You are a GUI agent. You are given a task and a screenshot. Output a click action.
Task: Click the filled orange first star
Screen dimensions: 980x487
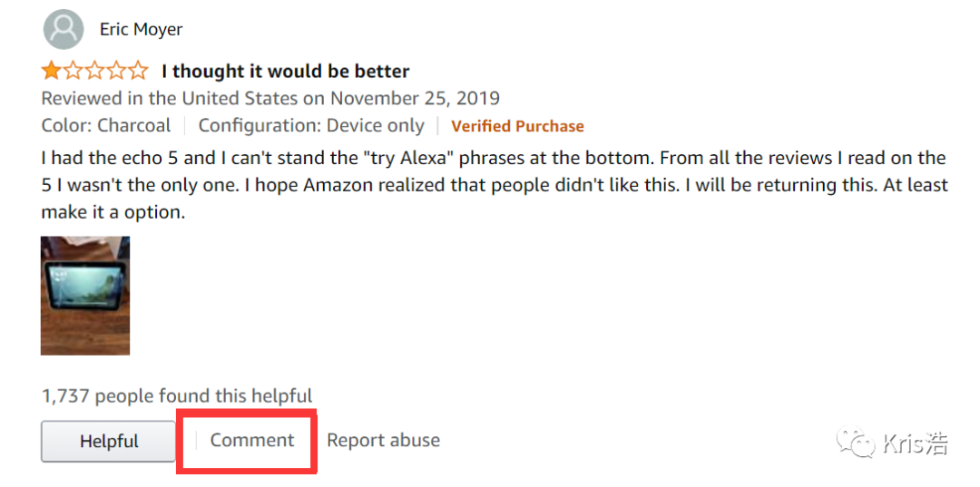[51, 71]
